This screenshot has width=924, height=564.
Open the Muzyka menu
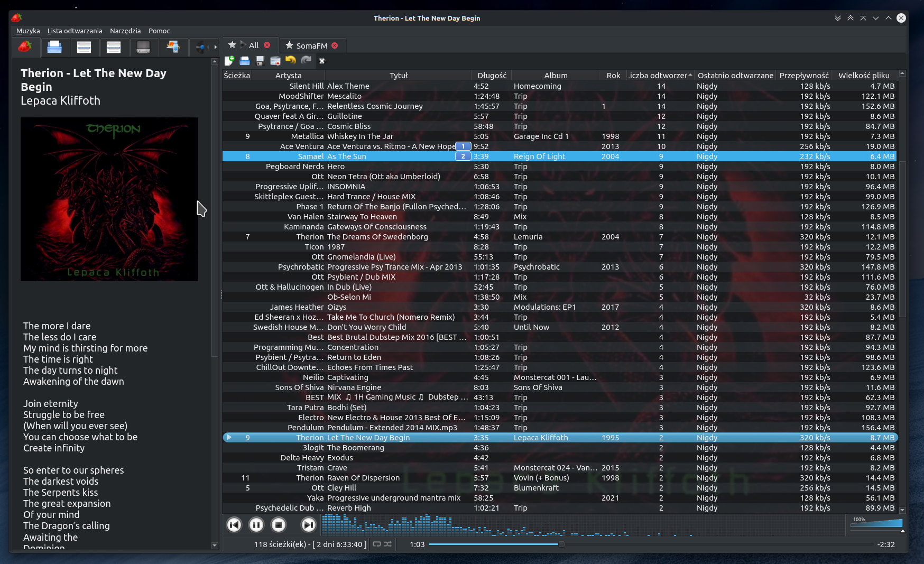point(28,31)
